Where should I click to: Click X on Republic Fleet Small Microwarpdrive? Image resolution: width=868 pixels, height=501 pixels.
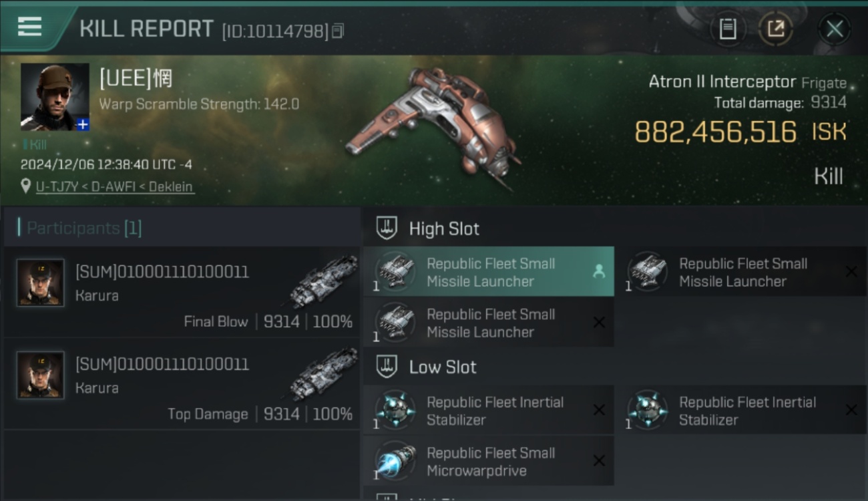pos(599,461)
